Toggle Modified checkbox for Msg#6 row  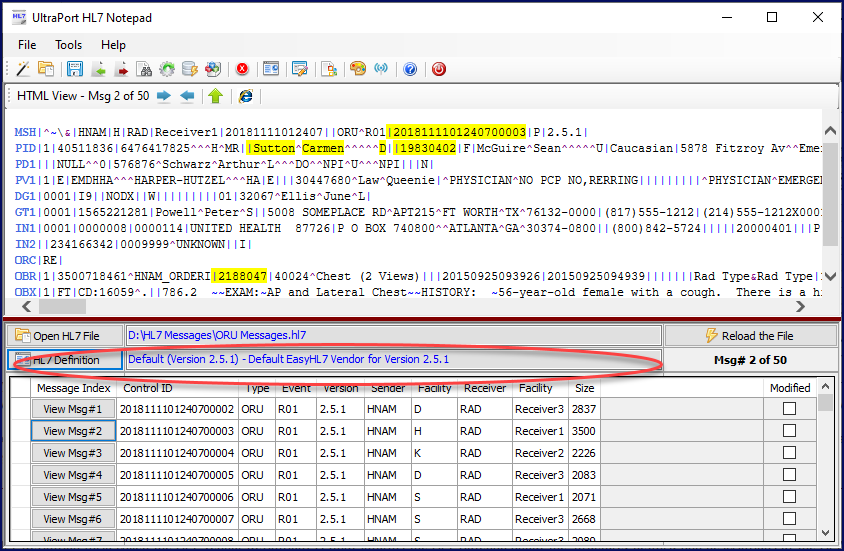(x=789, y=519)
